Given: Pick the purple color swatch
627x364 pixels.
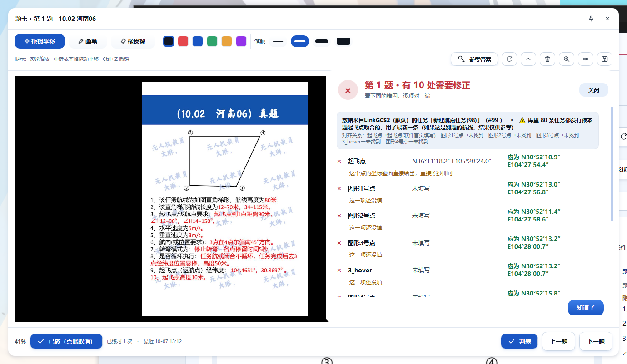Looking at the screenshot, I should 241,41.
